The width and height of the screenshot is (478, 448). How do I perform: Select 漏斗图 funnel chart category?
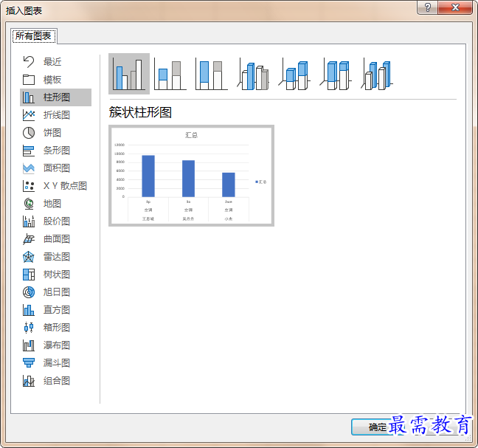pos(55,363)
